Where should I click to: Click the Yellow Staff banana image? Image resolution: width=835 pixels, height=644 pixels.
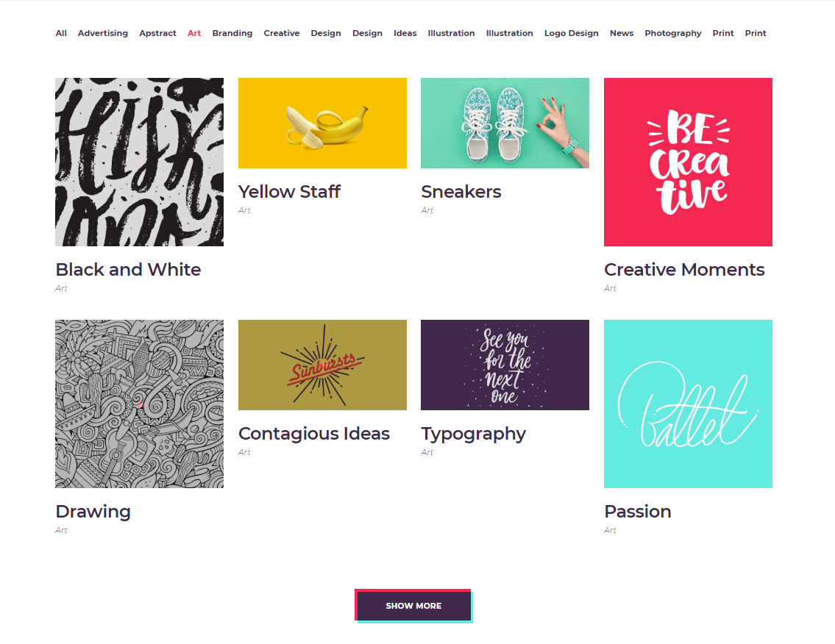(322, 123)
